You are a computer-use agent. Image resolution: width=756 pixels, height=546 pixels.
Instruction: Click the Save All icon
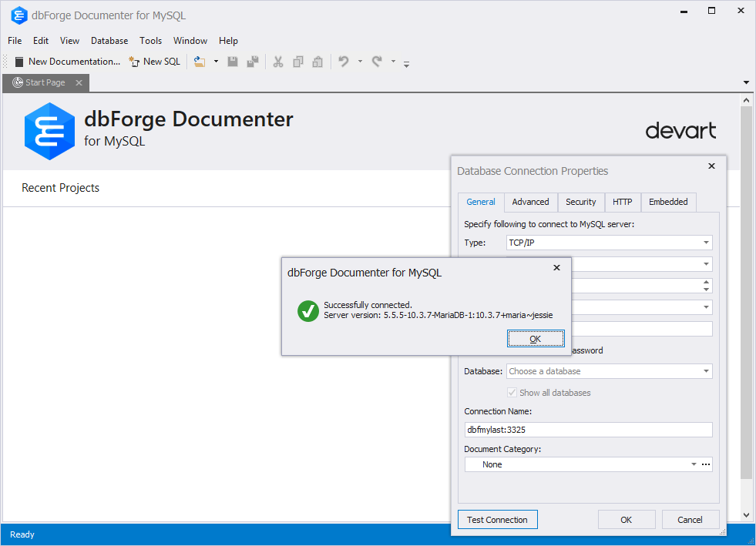(x=253, y=62)
